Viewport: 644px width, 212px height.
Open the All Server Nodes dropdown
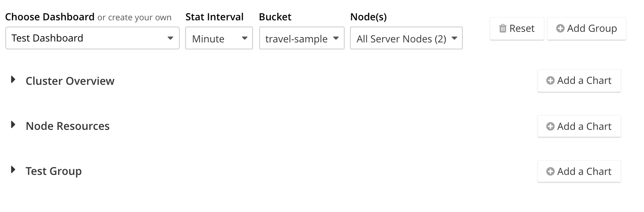coord(406,39)
